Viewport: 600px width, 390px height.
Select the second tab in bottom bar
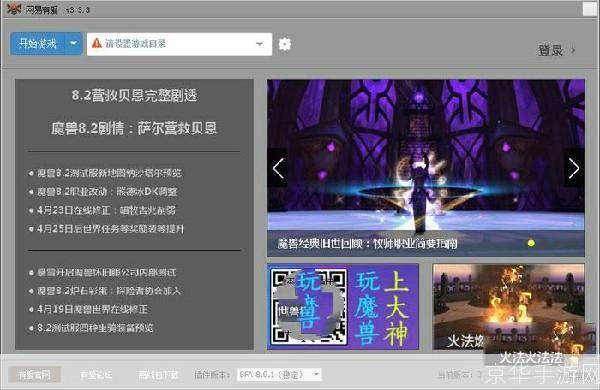pos(96,375)
